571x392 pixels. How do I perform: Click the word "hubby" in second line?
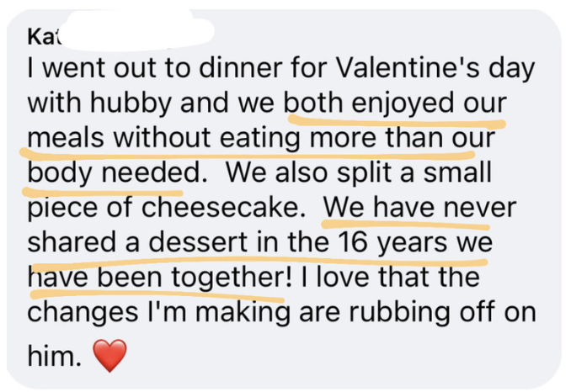click(131, 105)
